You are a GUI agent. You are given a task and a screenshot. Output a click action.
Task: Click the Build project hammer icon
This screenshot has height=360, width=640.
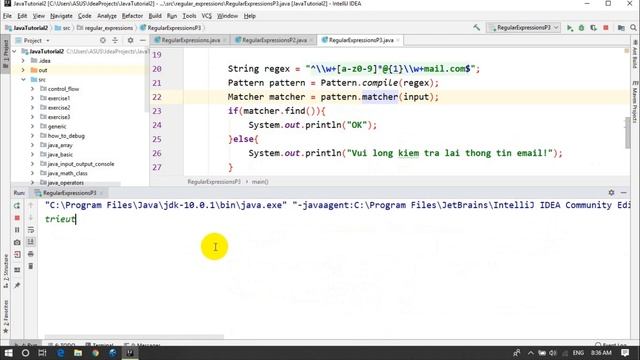476,28
